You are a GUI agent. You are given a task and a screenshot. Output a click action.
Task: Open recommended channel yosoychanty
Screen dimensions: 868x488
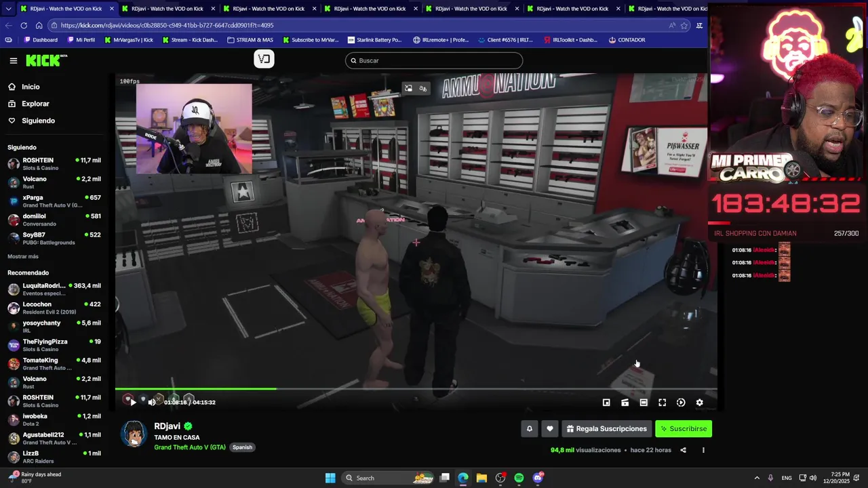tap(54, 327)
